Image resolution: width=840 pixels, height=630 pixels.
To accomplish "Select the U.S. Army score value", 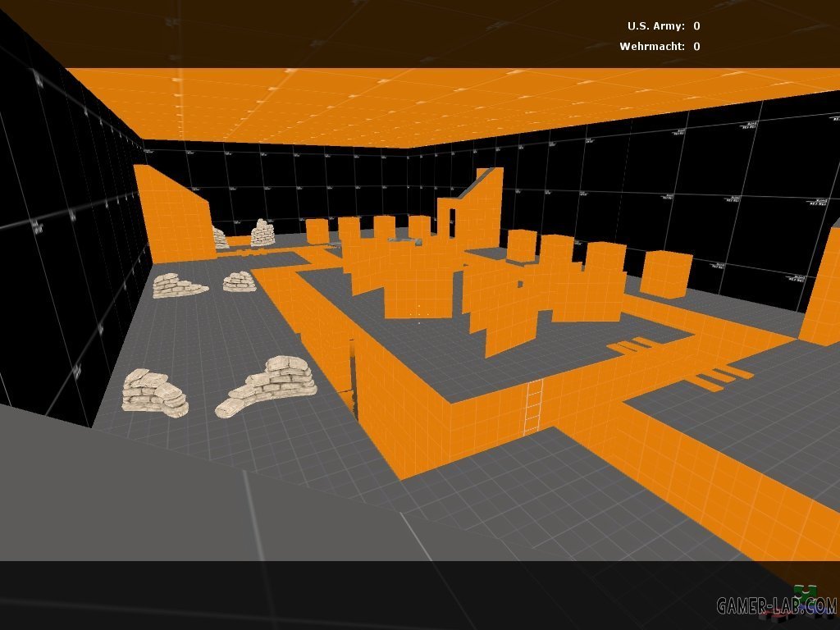I will (x=696, y=26).
